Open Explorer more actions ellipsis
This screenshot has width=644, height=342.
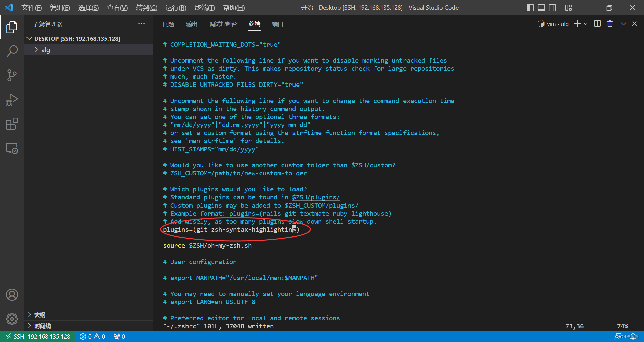click(141, 24)
